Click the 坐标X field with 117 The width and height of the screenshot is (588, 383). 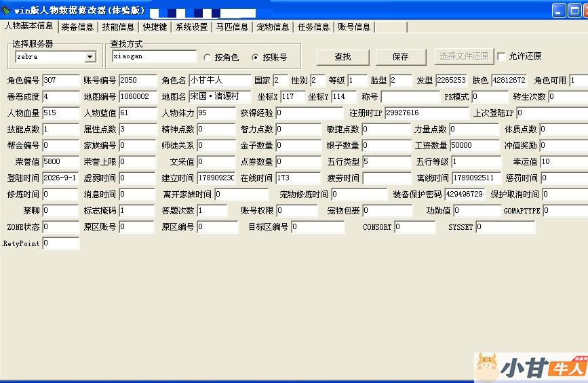pos(293,97)
